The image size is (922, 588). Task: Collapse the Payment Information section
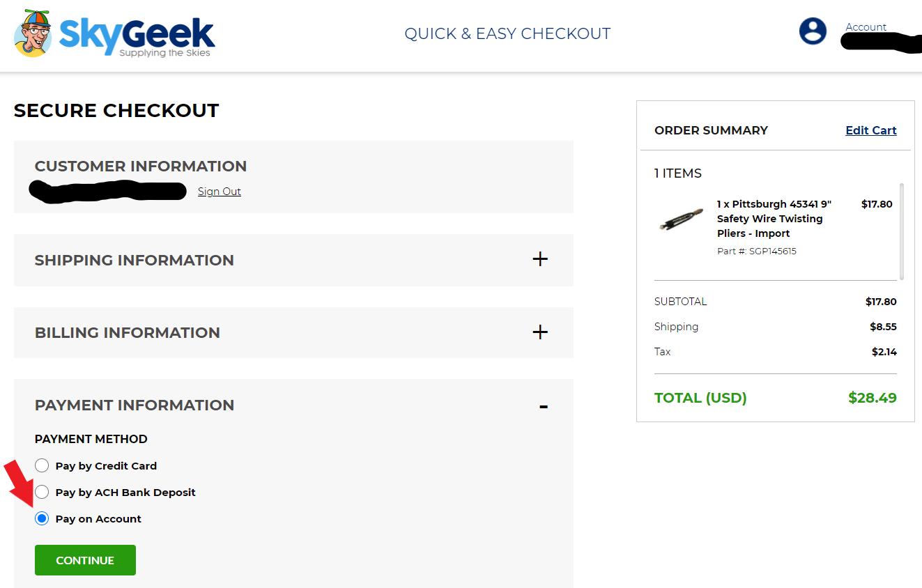point(543,405)
